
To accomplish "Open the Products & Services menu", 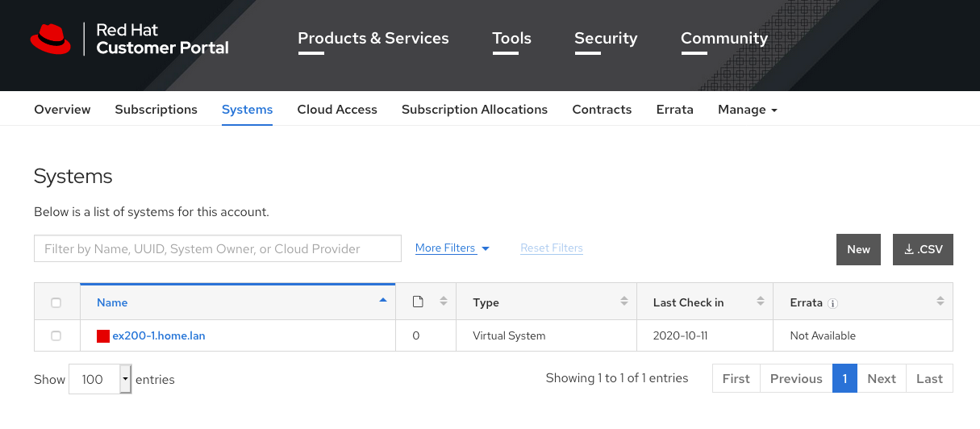I will coord(373,38).
